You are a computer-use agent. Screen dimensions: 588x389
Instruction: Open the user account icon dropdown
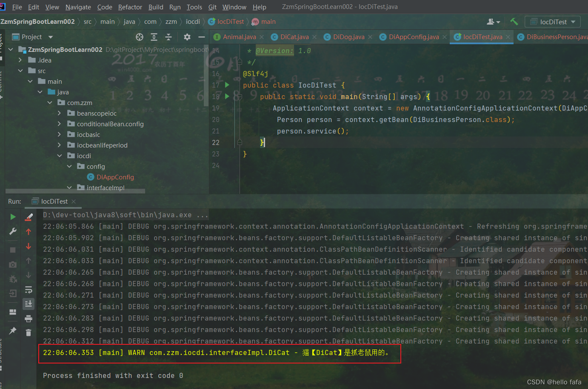click(494, 22)
